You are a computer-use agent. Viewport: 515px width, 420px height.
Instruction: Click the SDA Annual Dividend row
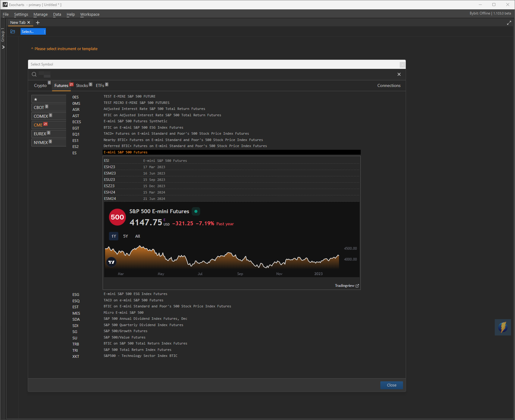(x=216, y=319)
